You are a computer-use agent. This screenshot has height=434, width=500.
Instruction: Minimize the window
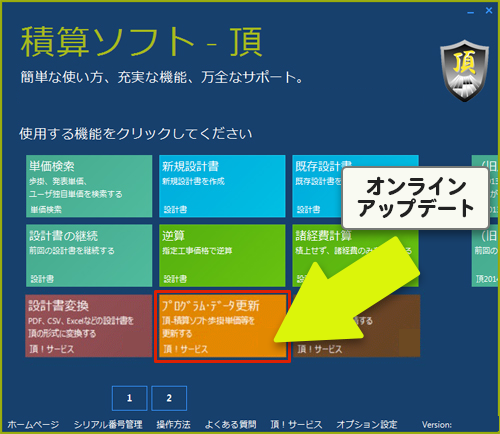point(470,12)
